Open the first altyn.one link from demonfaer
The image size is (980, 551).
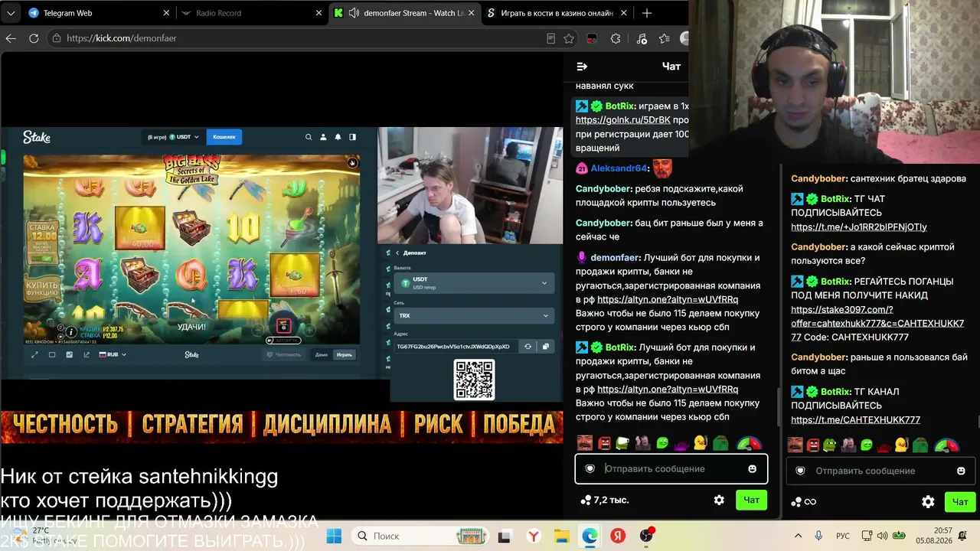tap(668, 299)
